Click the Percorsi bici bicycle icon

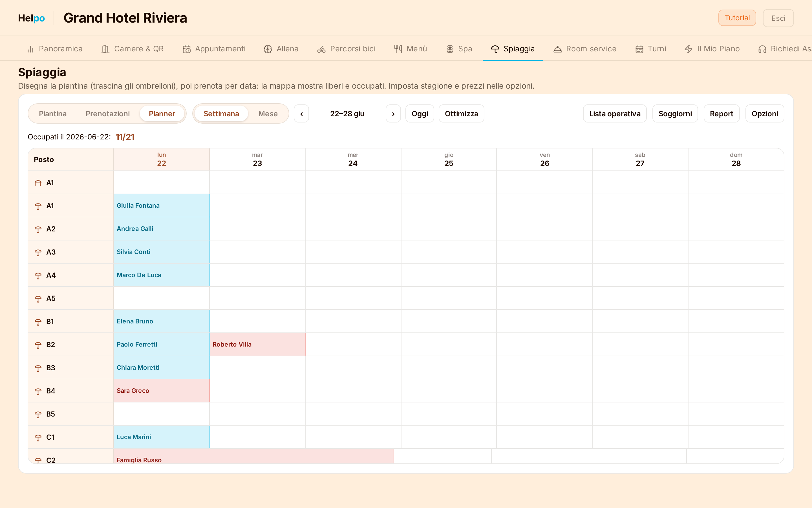tap(321, 49)
